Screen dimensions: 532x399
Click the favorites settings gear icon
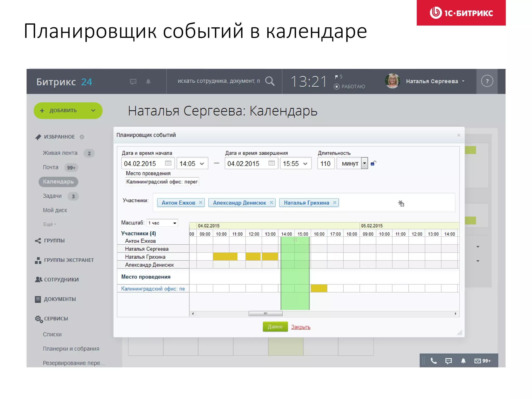pos(82,137)
